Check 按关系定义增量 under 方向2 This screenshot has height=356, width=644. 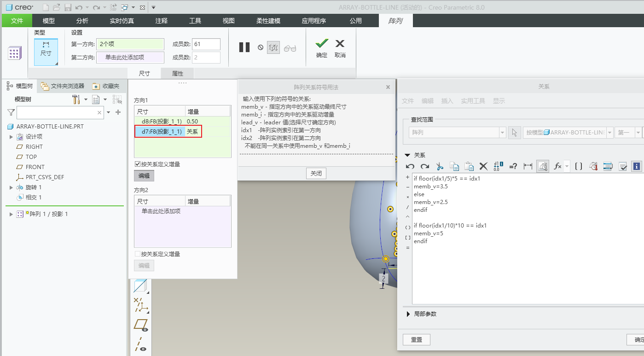click(x=137, y=254)
